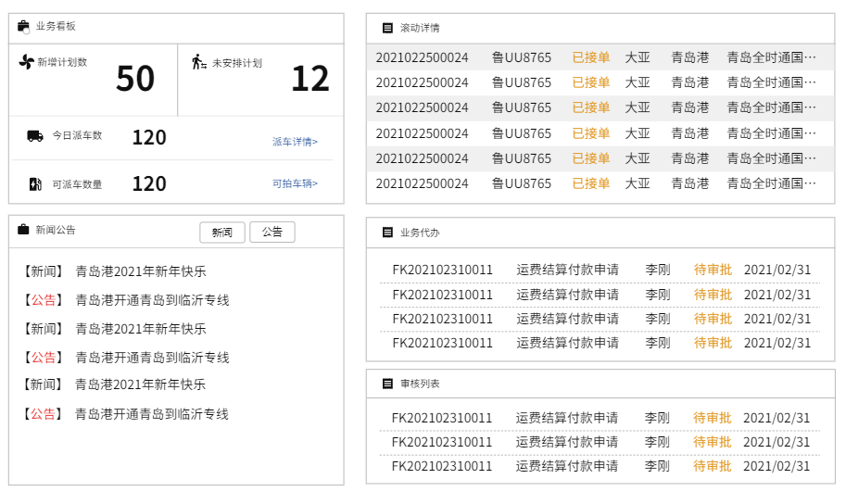
Task: Click the fan icon next to 新增计划数
Action: 26,62
